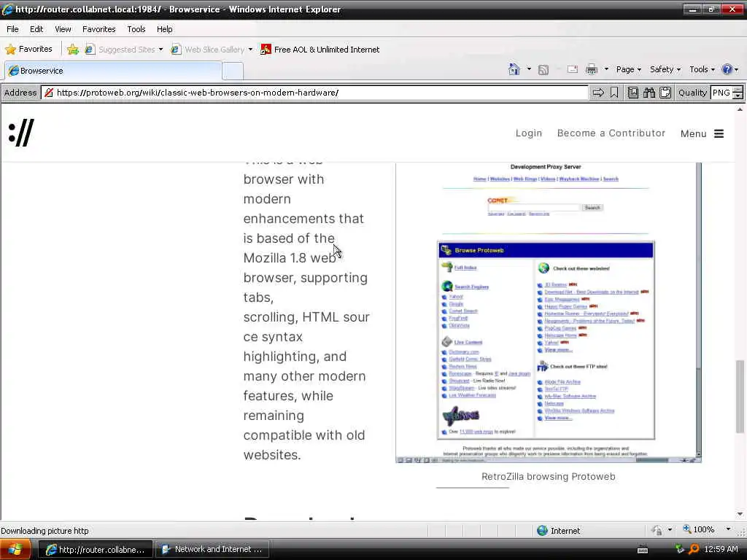Expand the Web Slice Gallery dropdown arrow
Viewport: 747px width, 560px height.
coord(251,49)
